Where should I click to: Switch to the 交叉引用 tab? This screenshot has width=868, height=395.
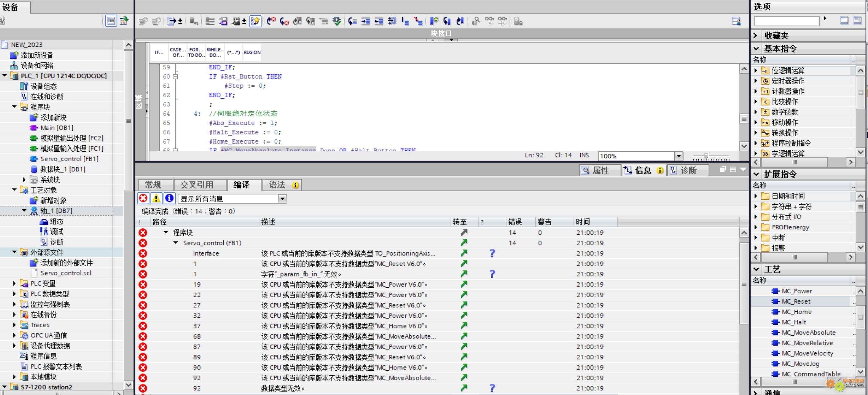pyautogui.click(x=200, y=185)
